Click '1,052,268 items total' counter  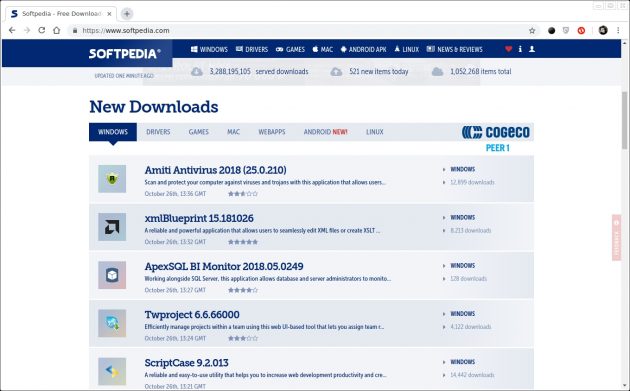point(471,72)
